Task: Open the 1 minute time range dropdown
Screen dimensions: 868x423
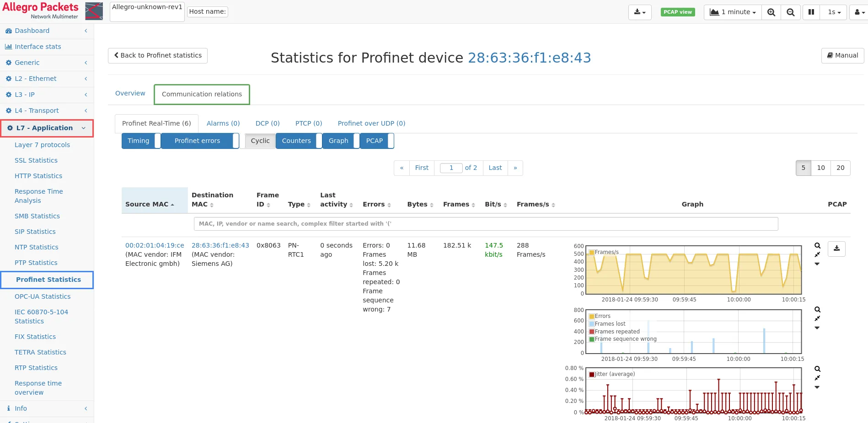Action: click(x=733, y=12)
